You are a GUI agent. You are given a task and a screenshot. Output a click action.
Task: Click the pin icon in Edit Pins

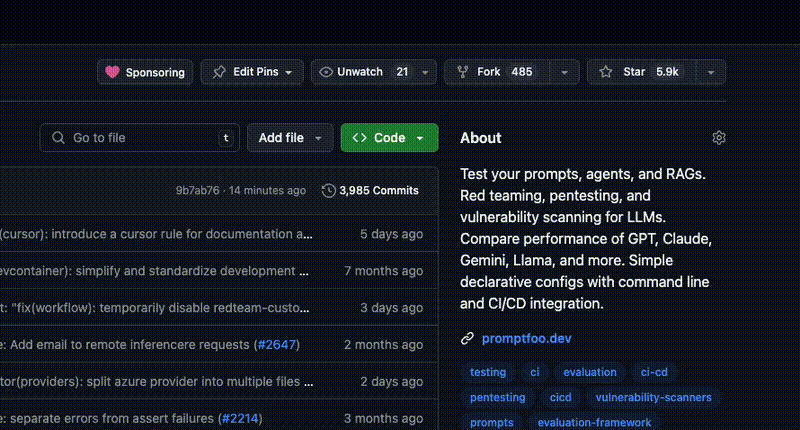click(219, 72)
